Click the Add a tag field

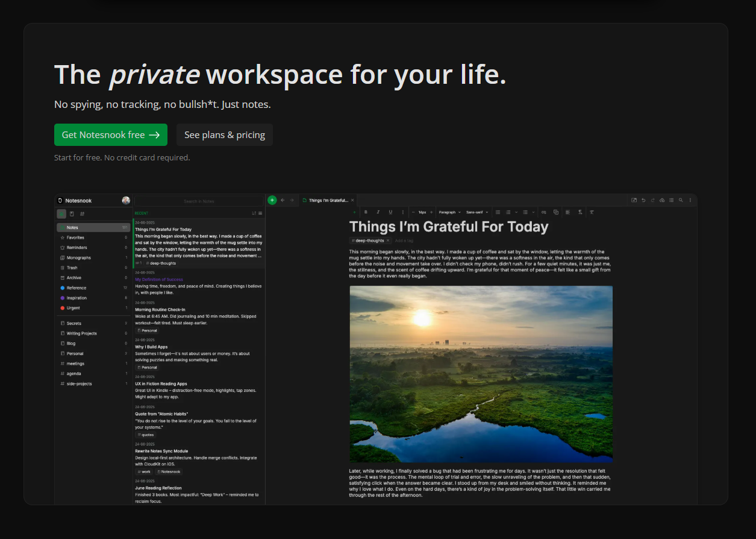coord(404,241)
